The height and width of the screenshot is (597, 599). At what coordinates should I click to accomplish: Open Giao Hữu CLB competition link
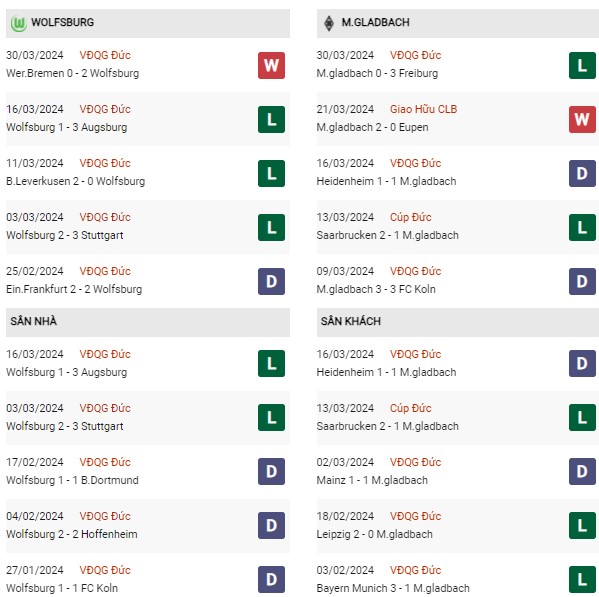pos(423,109)
